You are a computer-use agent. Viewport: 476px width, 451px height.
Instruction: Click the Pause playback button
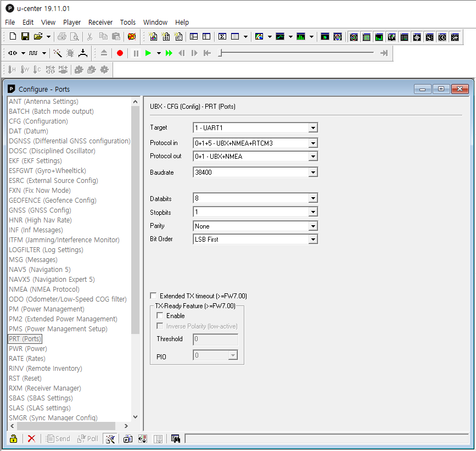click(x=136, y=53)
